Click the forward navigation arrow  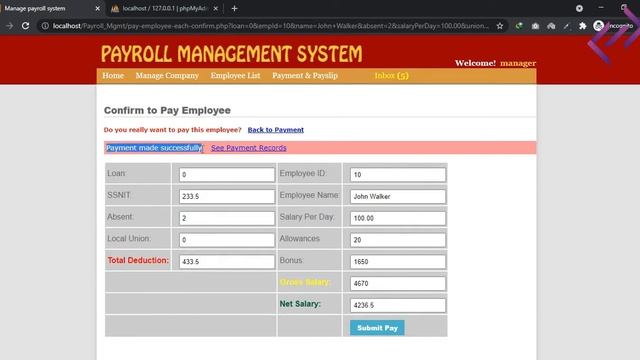tap(9, 26)
